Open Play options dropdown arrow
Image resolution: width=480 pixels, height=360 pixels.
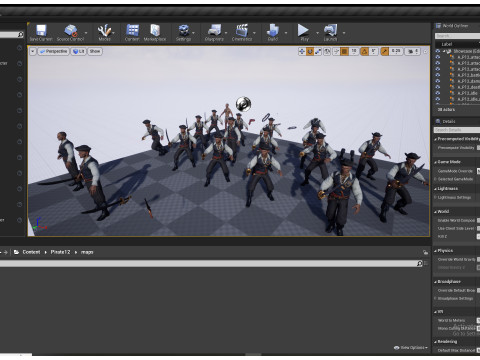pos(317,33)
